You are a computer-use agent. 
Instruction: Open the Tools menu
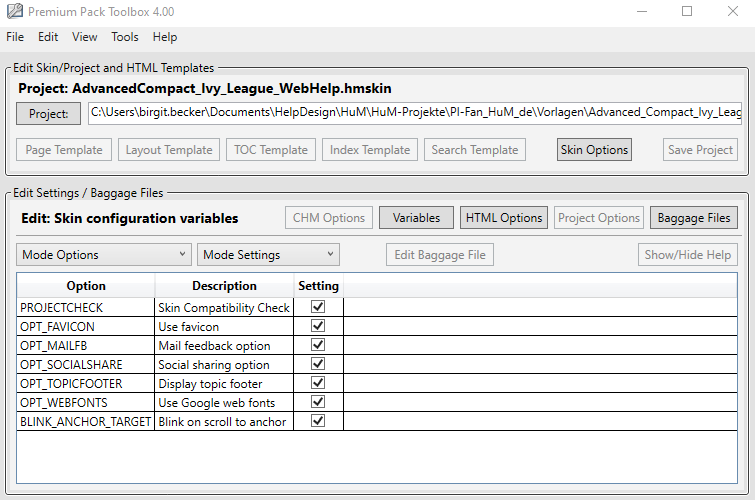click(x=125, y=37)
